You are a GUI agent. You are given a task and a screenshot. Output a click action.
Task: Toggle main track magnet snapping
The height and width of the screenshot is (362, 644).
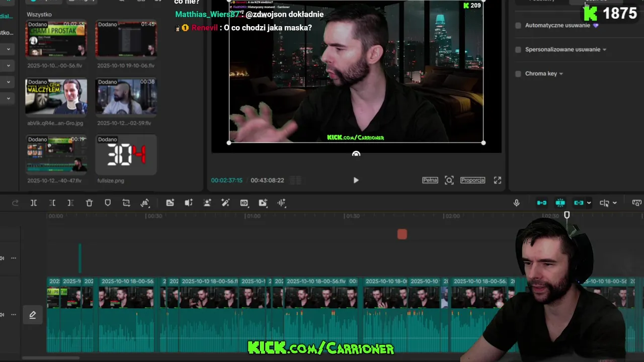(x=542, y=203)
